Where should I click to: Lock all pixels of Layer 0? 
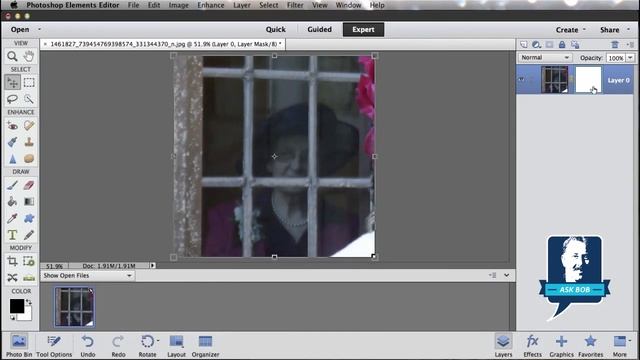click(562, 44)
